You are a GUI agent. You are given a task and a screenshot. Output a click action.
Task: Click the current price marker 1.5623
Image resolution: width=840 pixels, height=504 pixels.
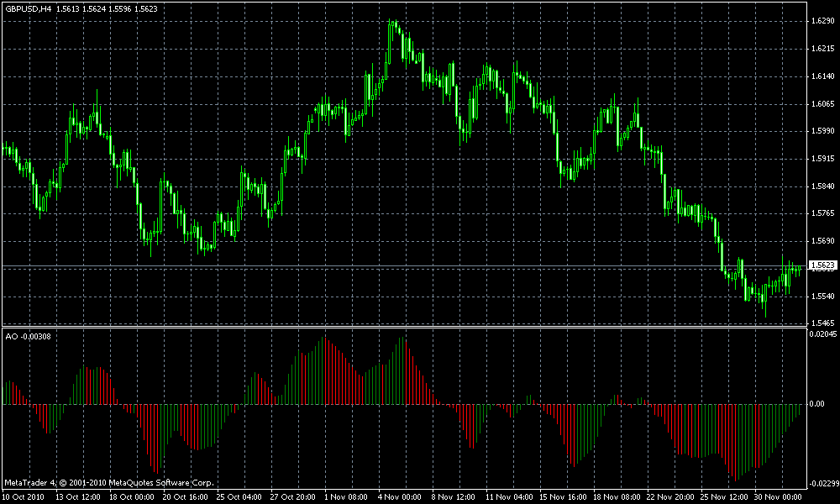tap(822, 265)
